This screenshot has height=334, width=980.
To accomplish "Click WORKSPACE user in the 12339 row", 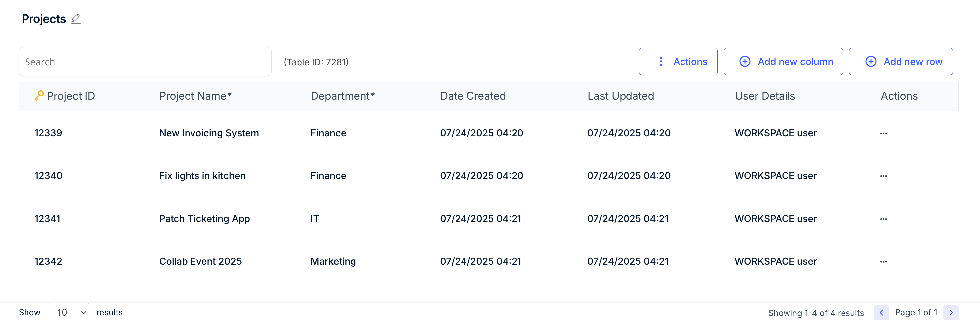I will pos(775,133).
